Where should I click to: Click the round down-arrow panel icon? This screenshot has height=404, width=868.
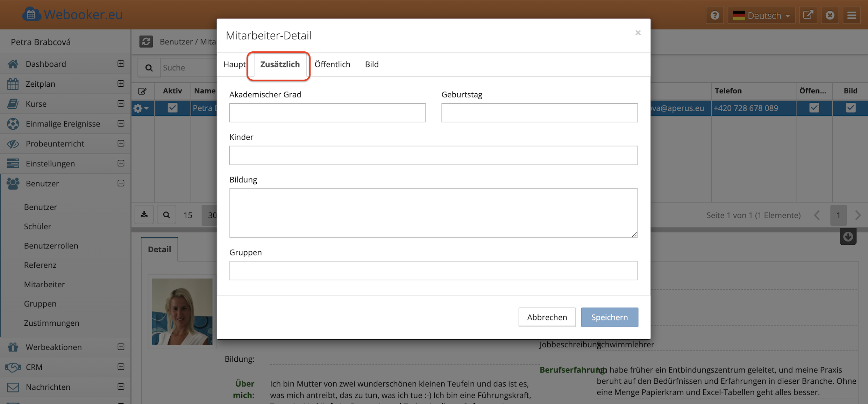tap(848, 237)
